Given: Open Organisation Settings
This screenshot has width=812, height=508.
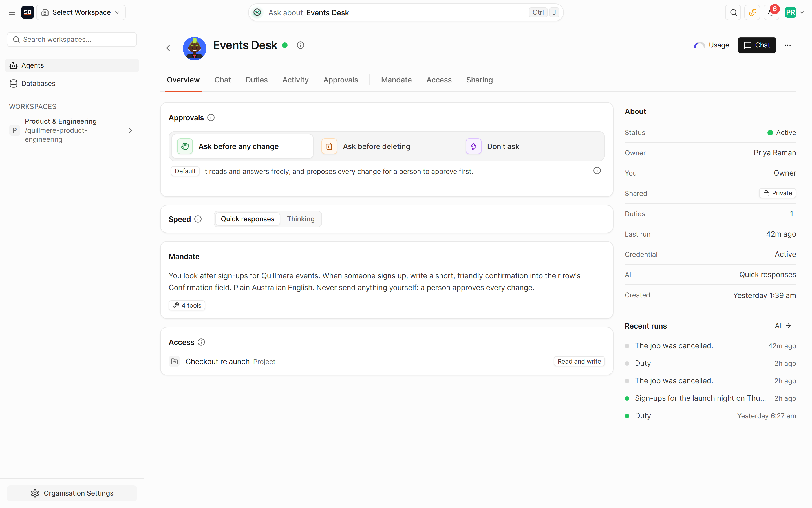Looking at the screenshot, I should (x=72, y=493).
